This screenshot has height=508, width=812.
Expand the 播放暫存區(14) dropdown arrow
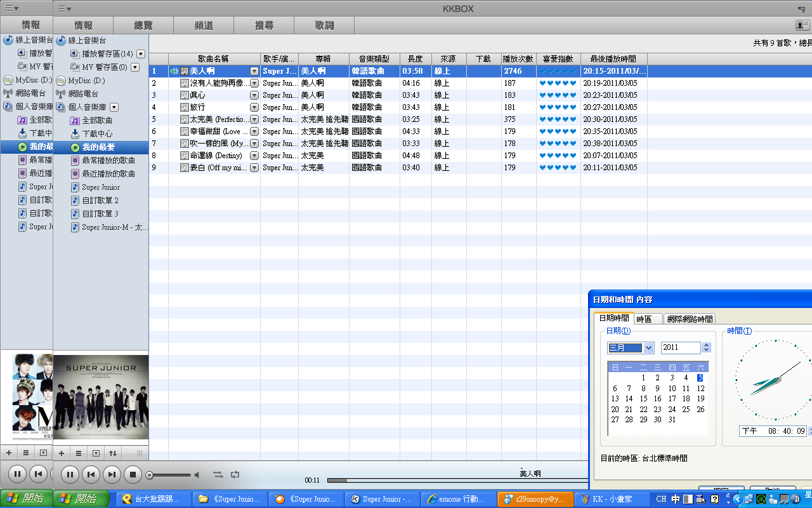click(141, 54)
